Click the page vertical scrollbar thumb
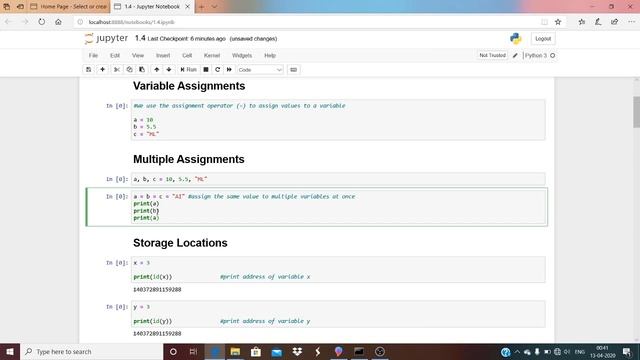The image size is (640, 360). [x=636, y=112]
